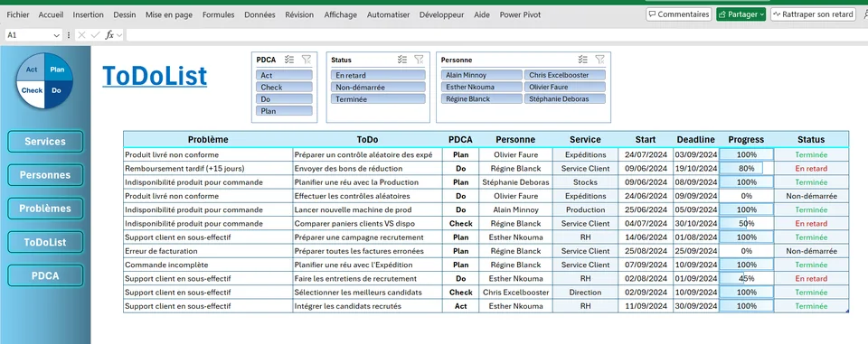Open the Données ribbon tab
The image size is (868, 344).
coord(259,15)
